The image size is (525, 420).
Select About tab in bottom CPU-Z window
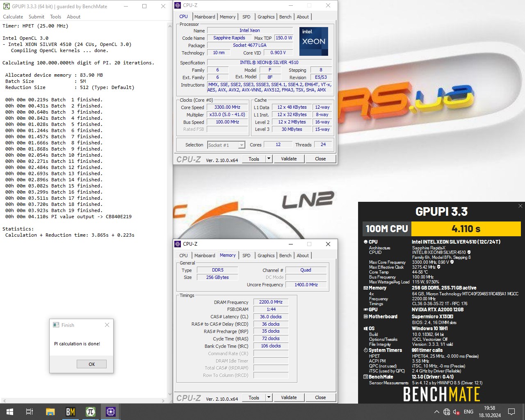pyautogui.click(x=303, y=256)
